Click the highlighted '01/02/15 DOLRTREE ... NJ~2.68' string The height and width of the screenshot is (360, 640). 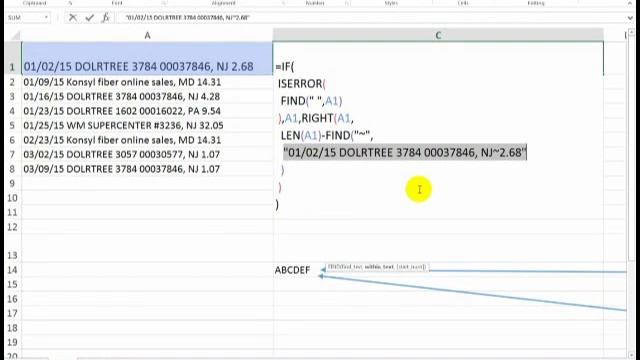click(405, 152)
